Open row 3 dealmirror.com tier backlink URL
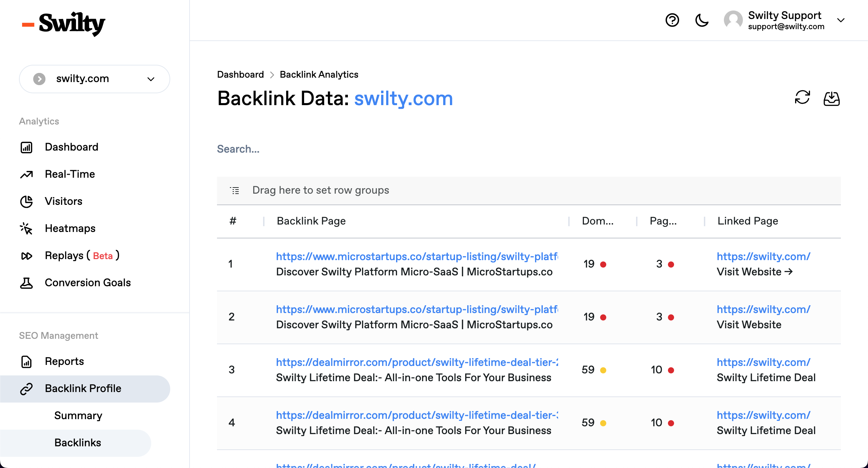The width and height of the screenshot is (868, 468). click(417, 362)
